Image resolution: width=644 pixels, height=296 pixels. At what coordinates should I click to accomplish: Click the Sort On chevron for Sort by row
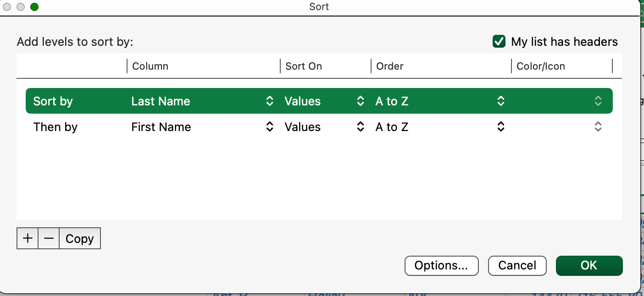pyautogui.click(x=361, y=101)
